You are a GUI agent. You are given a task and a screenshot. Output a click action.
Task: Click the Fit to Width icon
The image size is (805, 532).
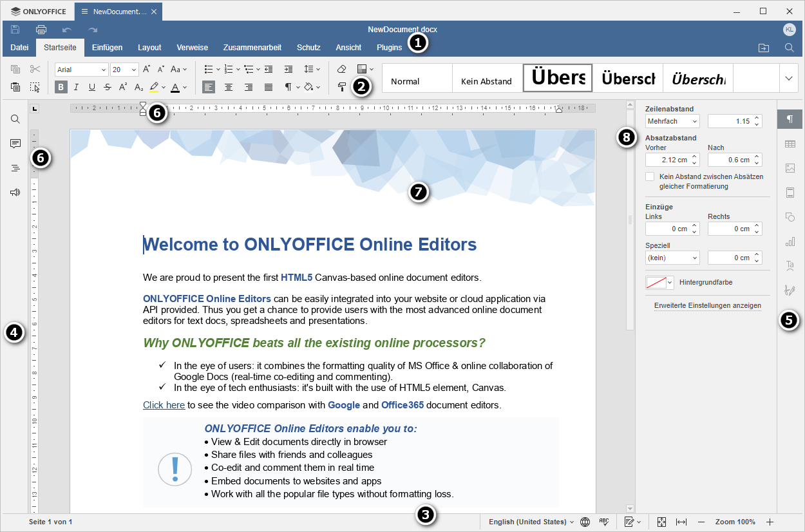(681, 522)
